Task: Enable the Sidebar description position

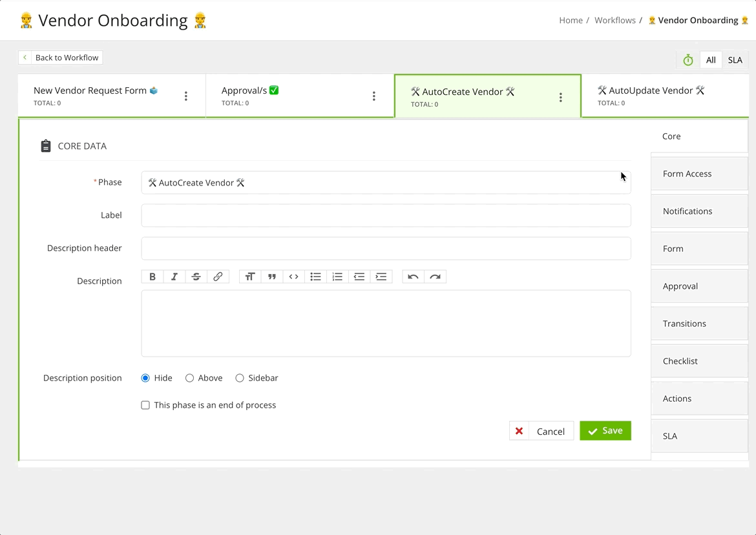Action: click(x=239, y=378)
